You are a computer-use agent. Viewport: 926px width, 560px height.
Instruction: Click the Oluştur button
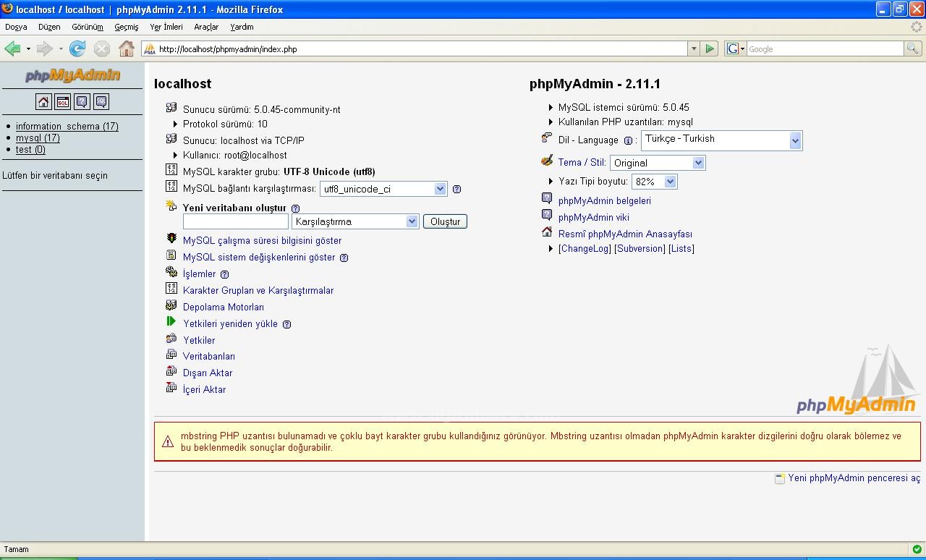(x=445, y=221)
